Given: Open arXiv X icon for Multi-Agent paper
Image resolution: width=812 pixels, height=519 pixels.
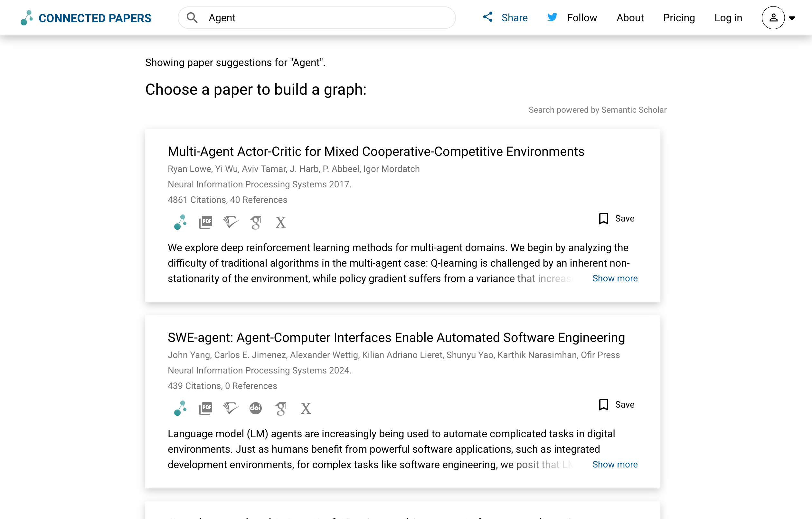Looking at the screenshot, I should 280,222.
